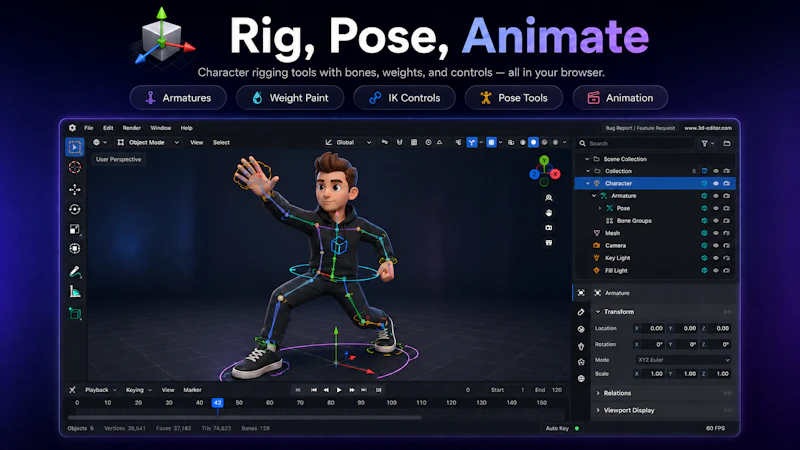Select the Add Cube tool
Screen dimensions: 800x450
click(75, 313)
